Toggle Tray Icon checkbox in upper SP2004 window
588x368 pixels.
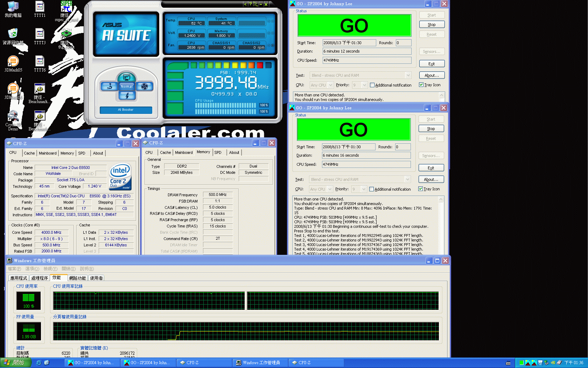point(421,85)
